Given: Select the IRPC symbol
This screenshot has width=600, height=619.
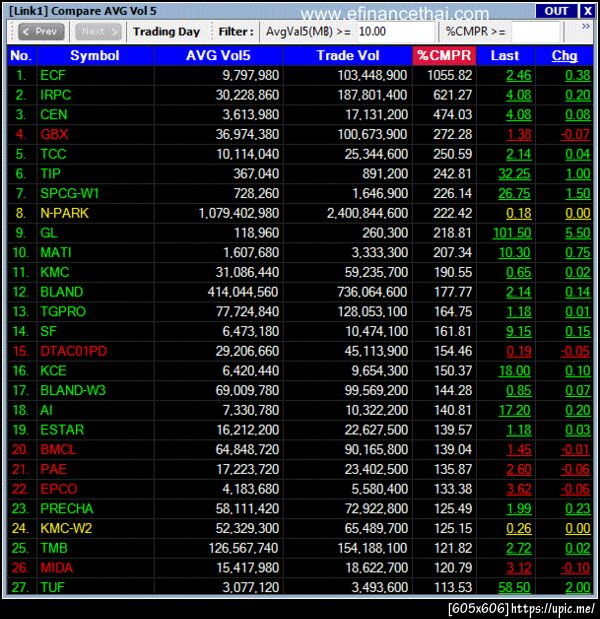Looking at the screenshot, I should tap(56, 95).
